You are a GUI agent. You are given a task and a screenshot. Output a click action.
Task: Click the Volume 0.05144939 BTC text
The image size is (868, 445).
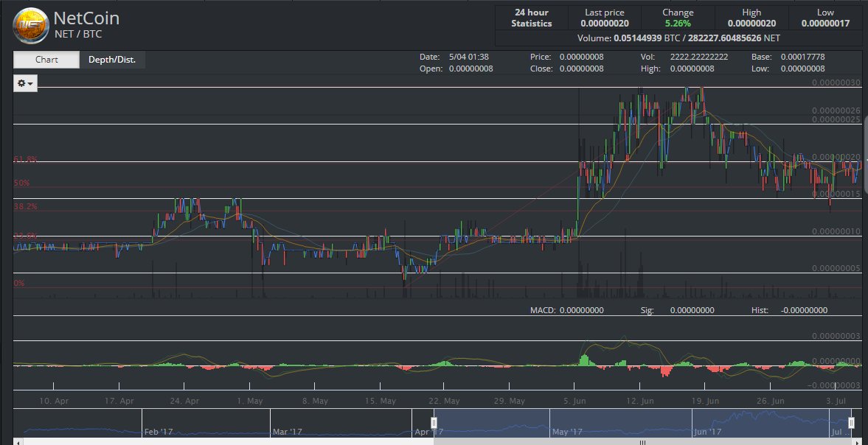click(630, 38)
